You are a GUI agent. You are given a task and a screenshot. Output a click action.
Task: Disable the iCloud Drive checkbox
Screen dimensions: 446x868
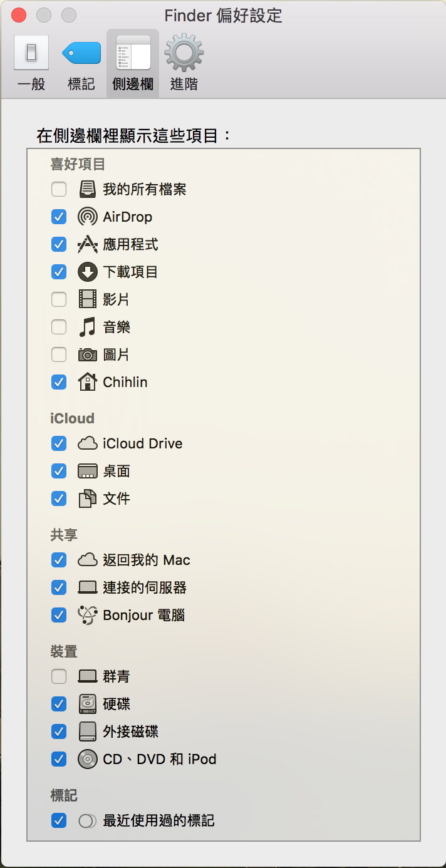pos(59,443)
